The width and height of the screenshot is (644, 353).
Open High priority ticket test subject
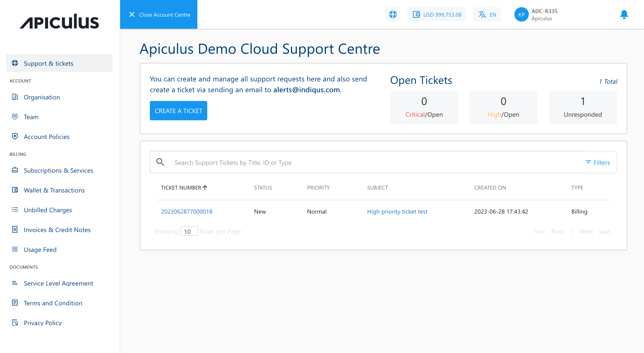[x=397, y=212]
